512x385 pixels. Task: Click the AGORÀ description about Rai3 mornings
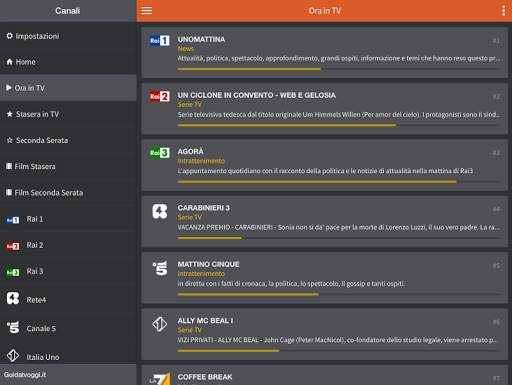pos(325,171)
